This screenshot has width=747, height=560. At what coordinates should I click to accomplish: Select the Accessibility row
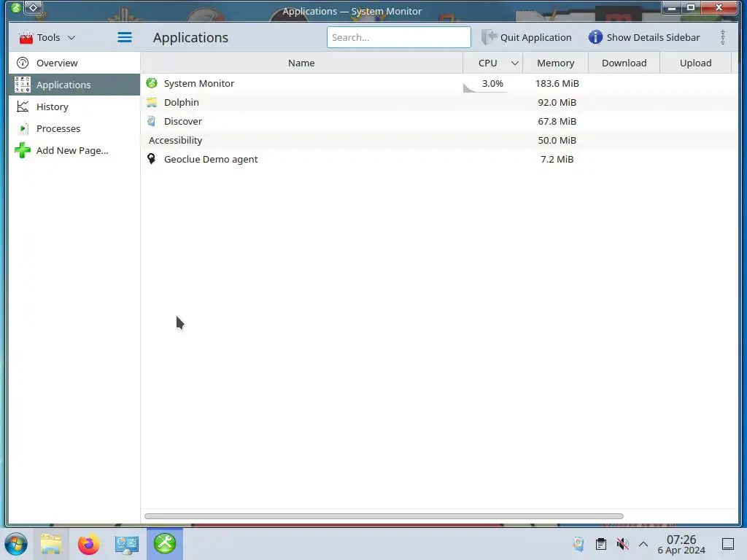(x=439, y=141)
